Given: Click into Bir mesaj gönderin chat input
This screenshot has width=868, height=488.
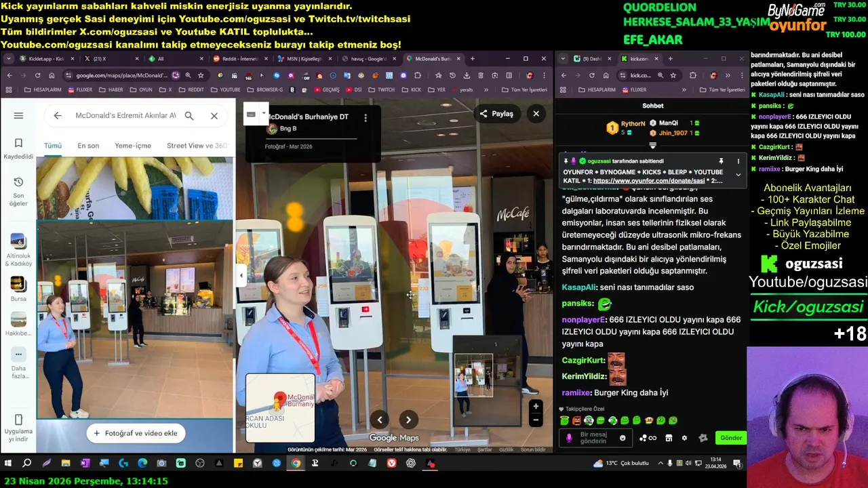Looking at the screenshot, I should pos(595,438).
